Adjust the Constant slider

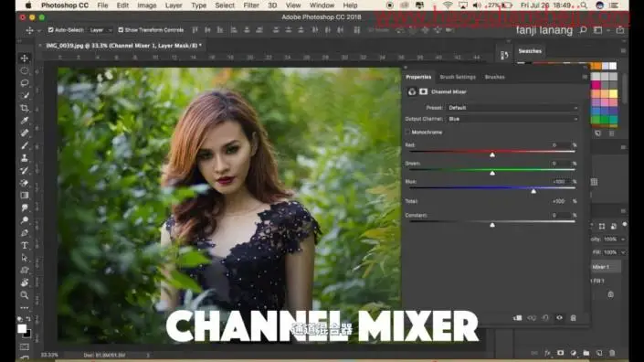coord(492,225)
